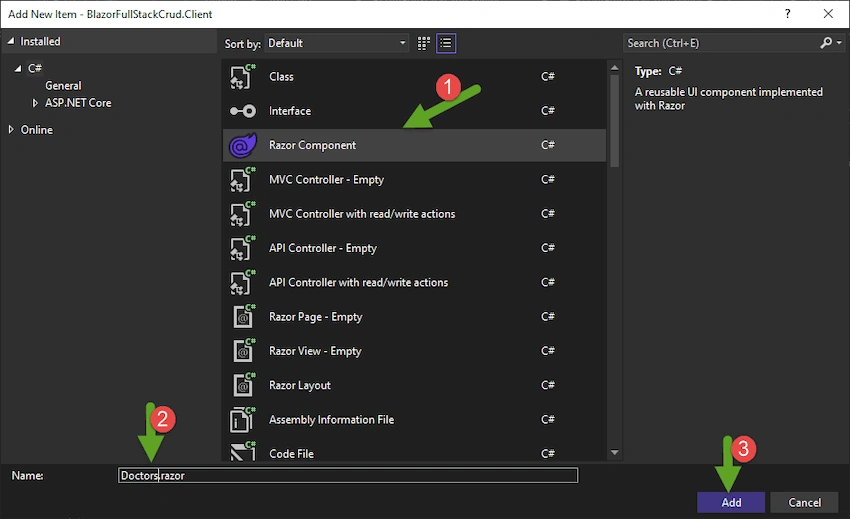Open the Sort by Default dropdown

[x=337, y=43]
